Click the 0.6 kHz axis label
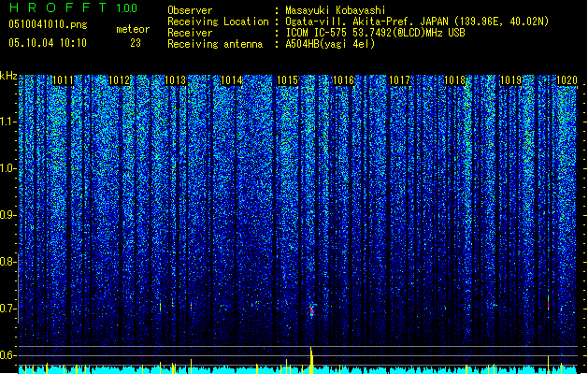 (7, 355)
